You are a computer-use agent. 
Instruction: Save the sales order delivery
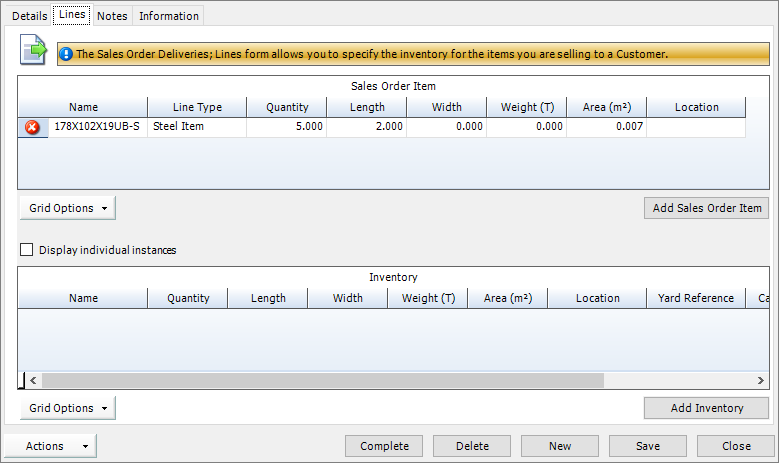[647, 446]
